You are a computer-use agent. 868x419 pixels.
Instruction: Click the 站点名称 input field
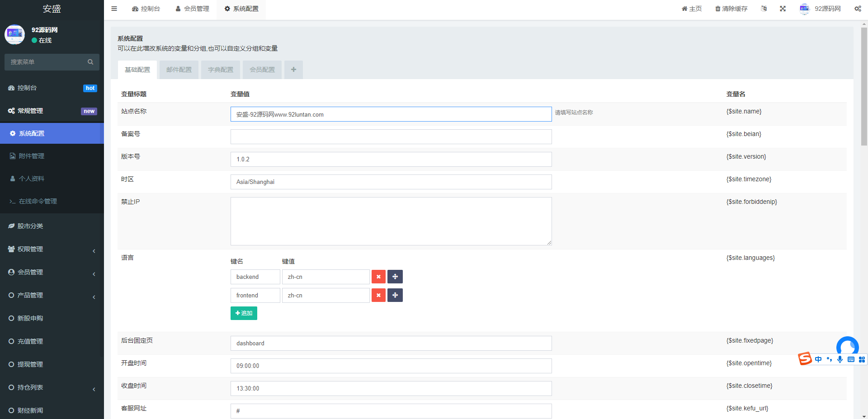(x=391, y=114)
